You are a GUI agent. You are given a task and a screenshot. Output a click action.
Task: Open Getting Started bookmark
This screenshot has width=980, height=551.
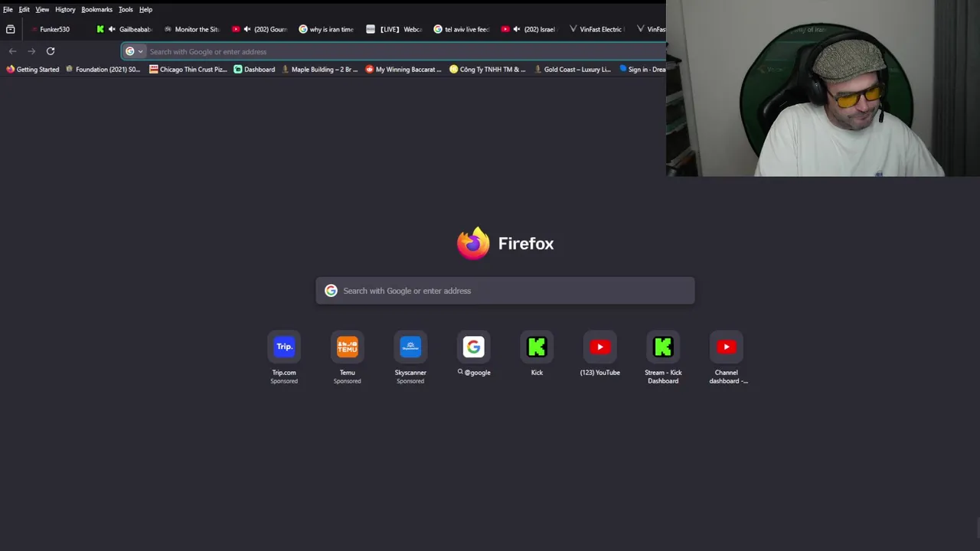point(32,69)
